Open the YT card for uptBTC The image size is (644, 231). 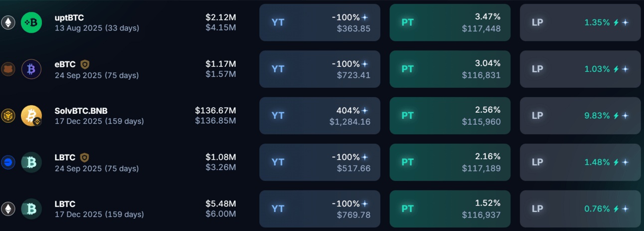pyautogui.click(x=320, y=22)
